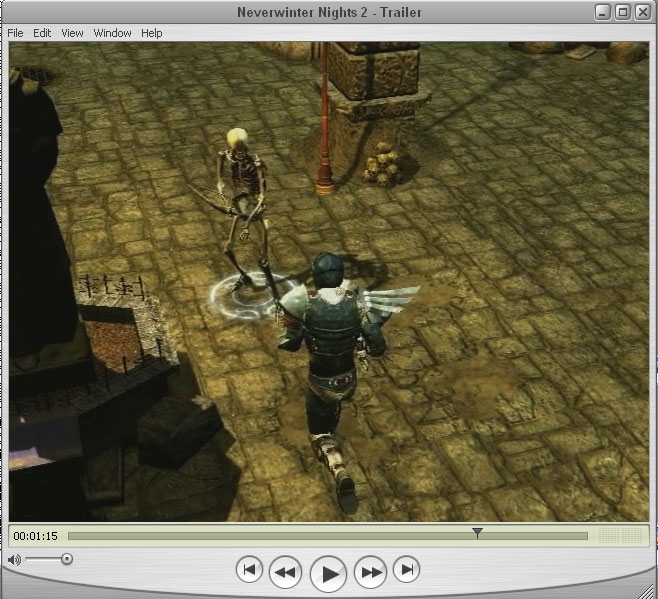
Task: Click the Rewind button
Action: (285, 572)
